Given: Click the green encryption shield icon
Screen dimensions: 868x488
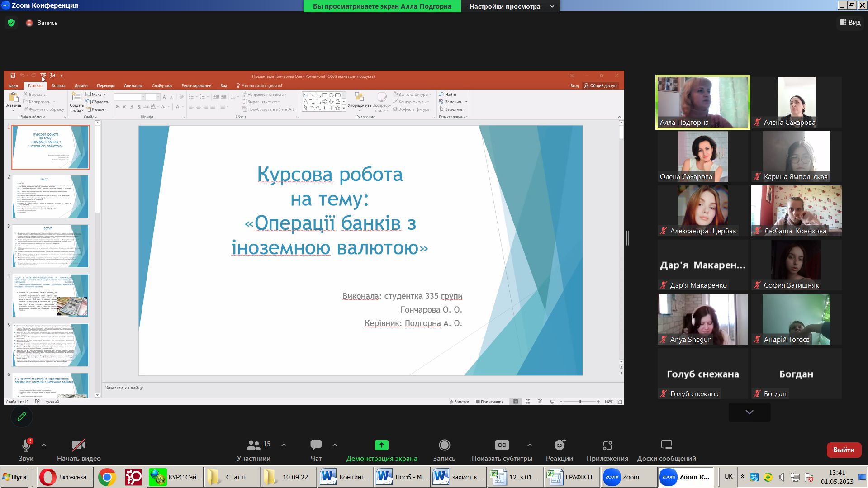Looking at the screenshot, I should (11, 23).
